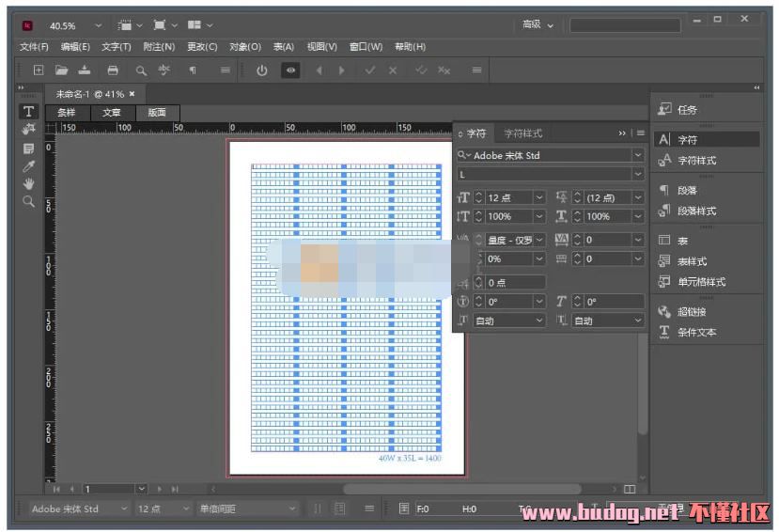
Task: Click the horizontal scrollbar below the document
Action: pyautogui.click(x=460, y=489)
